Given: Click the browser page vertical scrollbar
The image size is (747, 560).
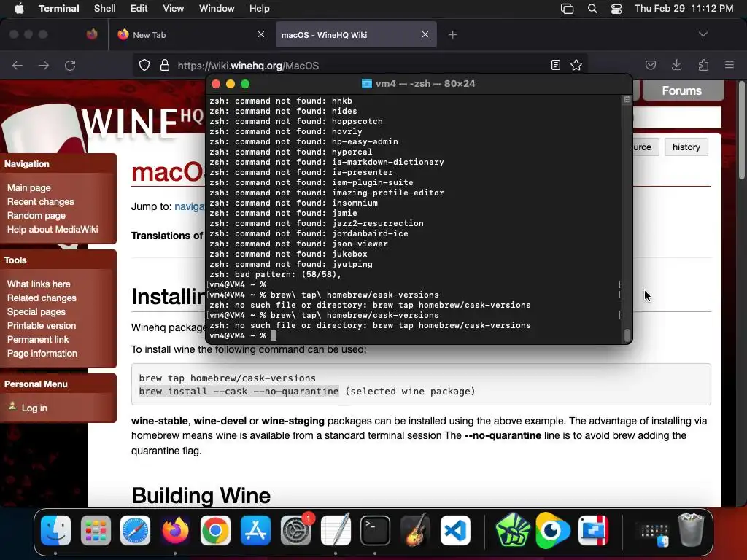Looking at the screenshot, I should [741, 131].
